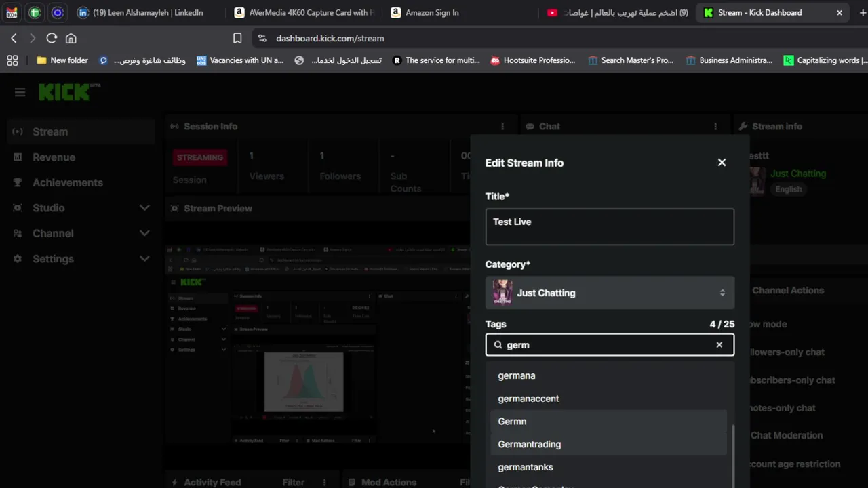Switch to the YouTube video tab
The height and width of the screenshot is (488, 868).
point(617,12)
